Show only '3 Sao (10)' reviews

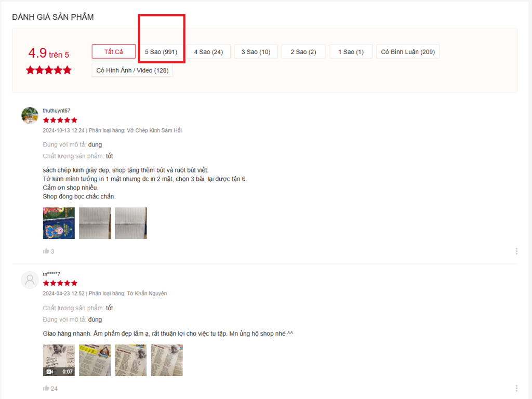(x=256, y=52)
